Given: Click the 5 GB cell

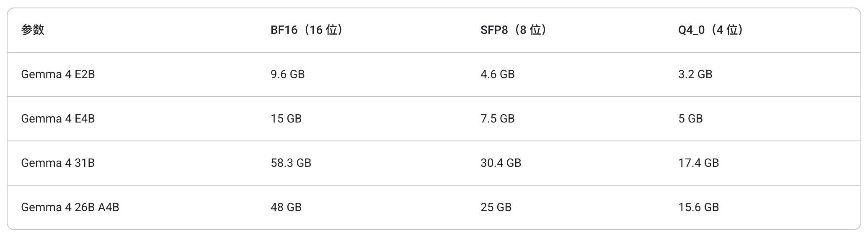Looking at the screenshot, I should (x=690, y=119).
